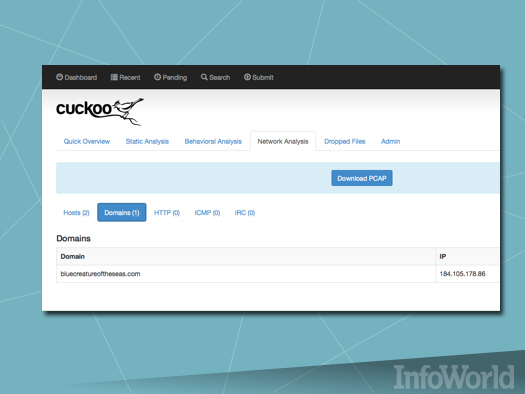Open the Admin tab
Screen dimensions: 525x394
pos(390,141)
